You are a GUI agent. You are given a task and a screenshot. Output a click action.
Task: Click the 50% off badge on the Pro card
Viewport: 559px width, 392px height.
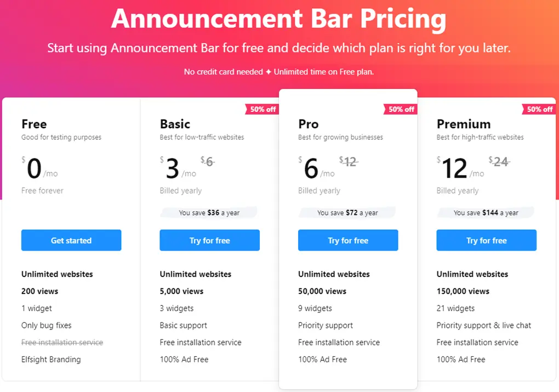401,109
